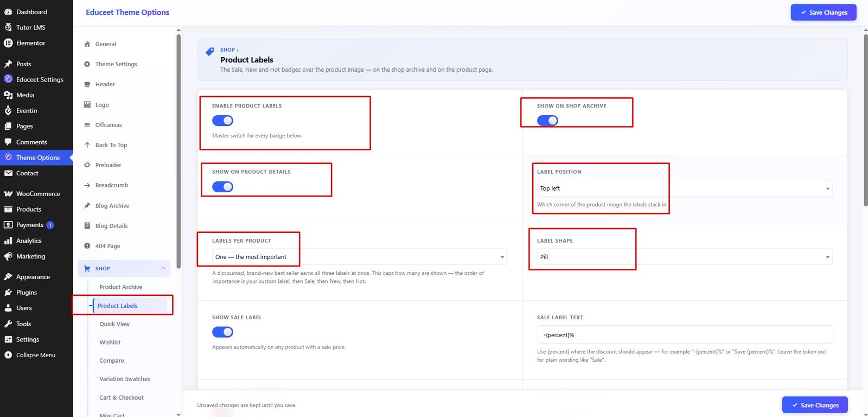
Task: Click the SHOP breadcrumb link
Action: (x=227, y=50)
